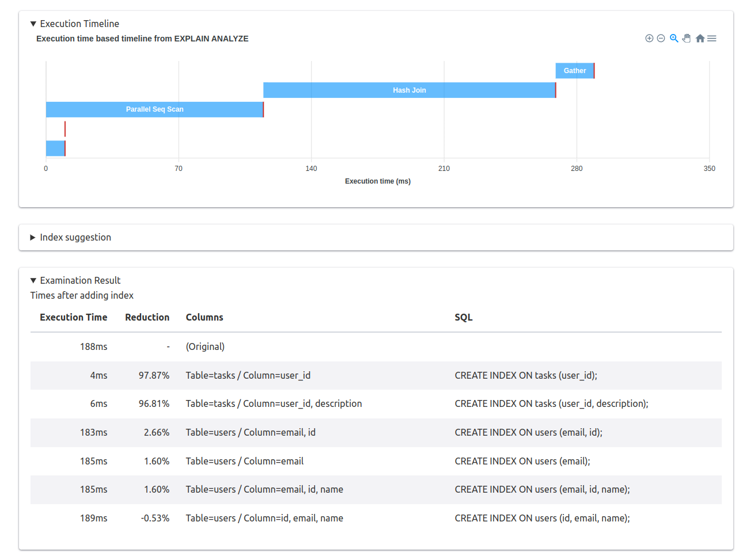Viewport: 754px width, 560px height.
Task: Select CREATE INDEX ON users (id, email, name); text
Action: 543,518
